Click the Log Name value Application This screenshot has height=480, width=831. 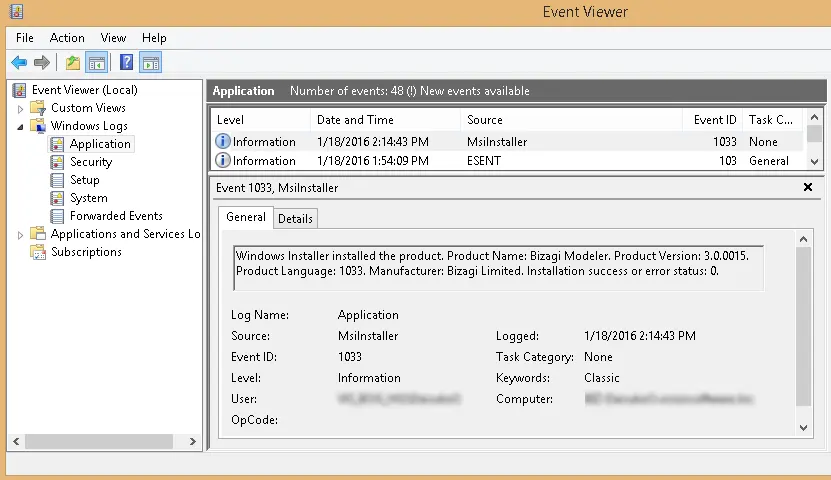pos(368,315)
